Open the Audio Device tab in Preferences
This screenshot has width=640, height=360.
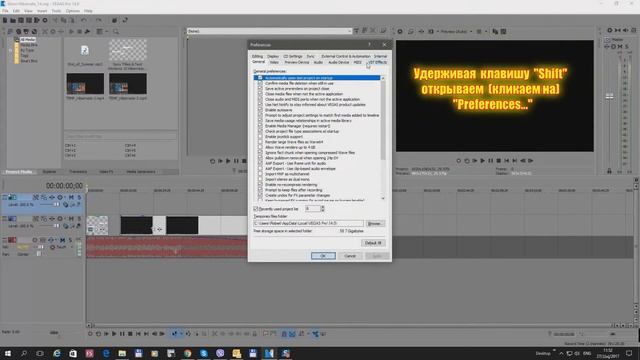[x=338, y=62]
